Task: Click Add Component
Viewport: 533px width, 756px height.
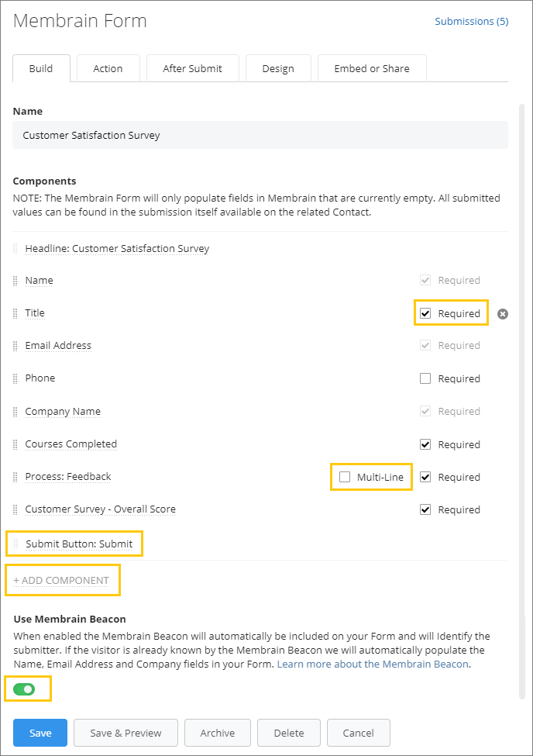Action: [62, 580]
